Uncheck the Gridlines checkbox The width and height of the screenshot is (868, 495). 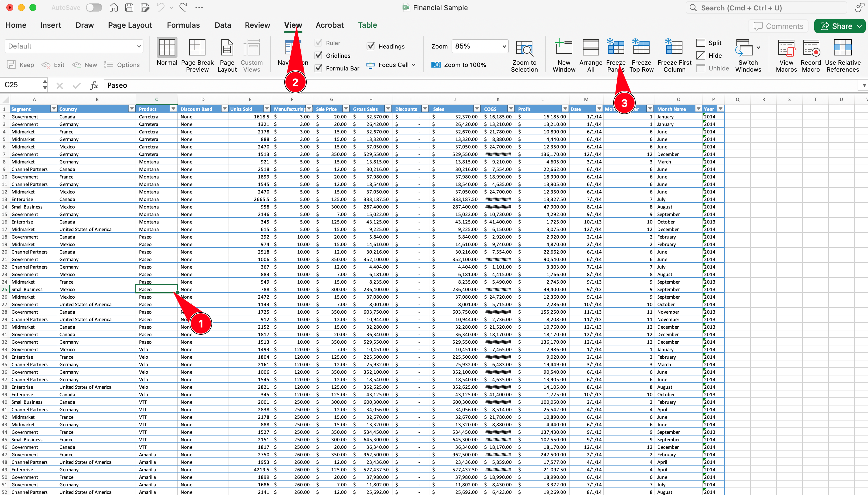pos(318,55)
